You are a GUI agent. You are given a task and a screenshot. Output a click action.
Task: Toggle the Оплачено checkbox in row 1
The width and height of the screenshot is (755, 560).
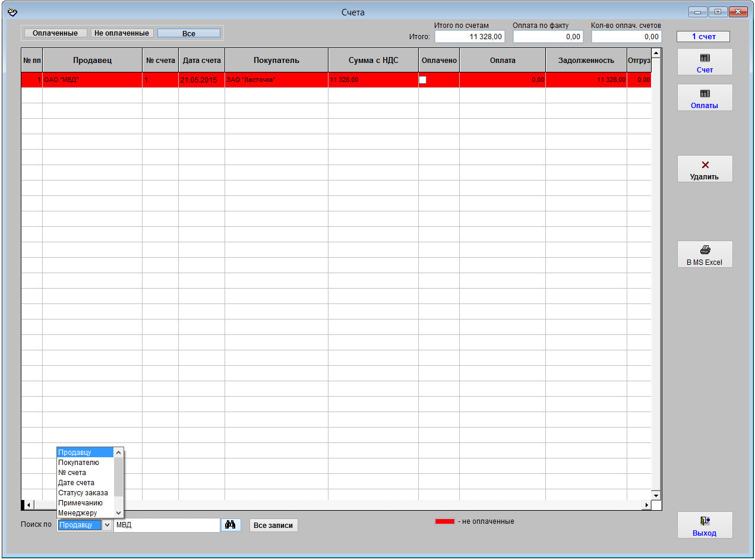coord(423,80)
